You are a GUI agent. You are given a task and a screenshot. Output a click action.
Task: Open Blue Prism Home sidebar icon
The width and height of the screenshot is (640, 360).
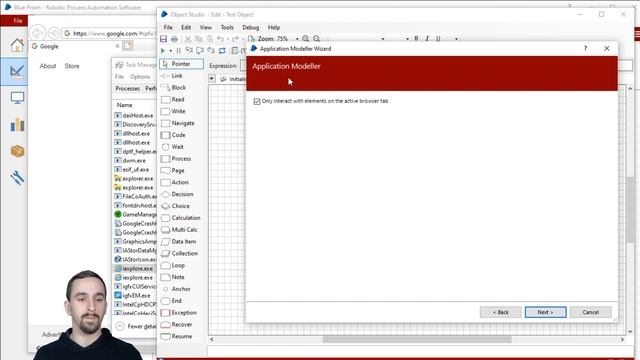(x=17, y=45)
